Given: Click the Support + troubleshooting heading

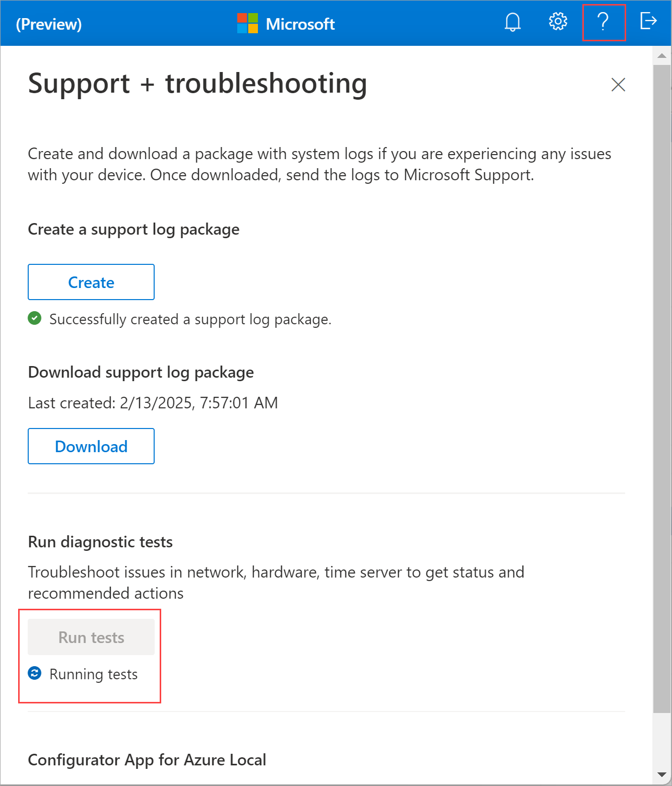Looking at the screenshot, I should 197,84.
